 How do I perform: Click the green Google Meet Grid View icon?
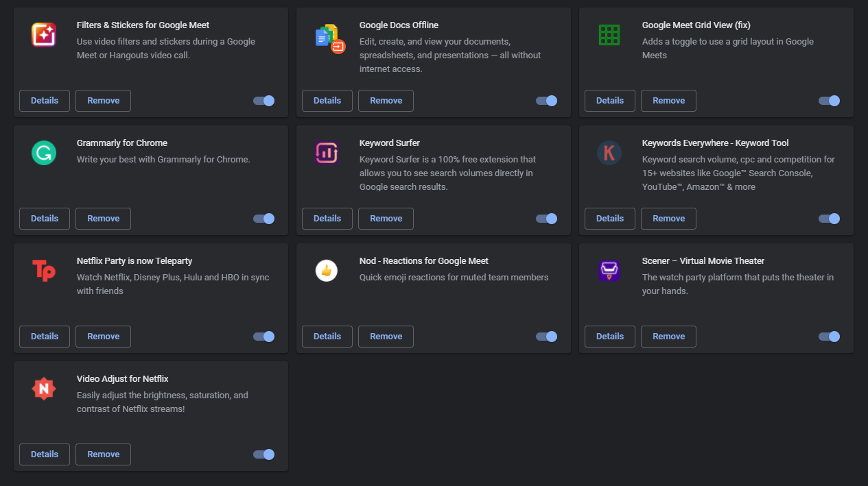click(x=609, y=35)
